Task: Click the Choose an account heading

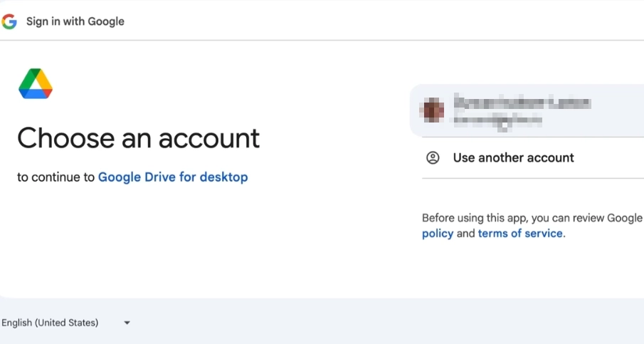Action: click(139, 138)
